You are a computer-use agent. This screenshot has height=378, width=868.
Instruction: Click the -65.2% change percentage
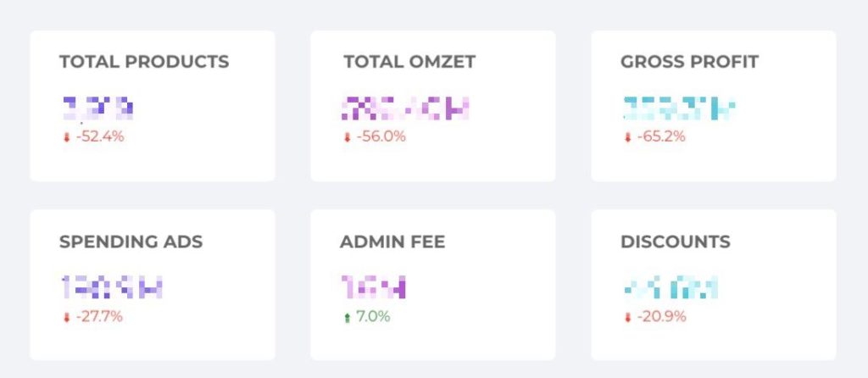point(661,136)
